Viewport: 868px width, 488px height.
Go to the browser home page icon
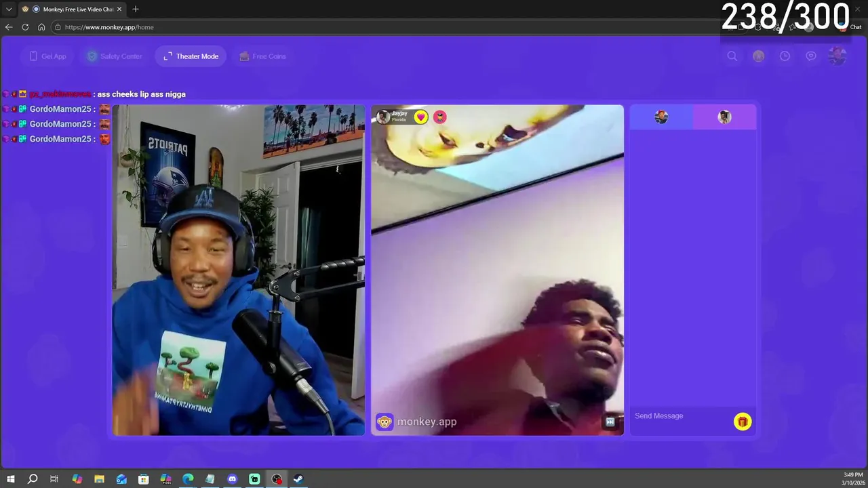pos(41,27)
